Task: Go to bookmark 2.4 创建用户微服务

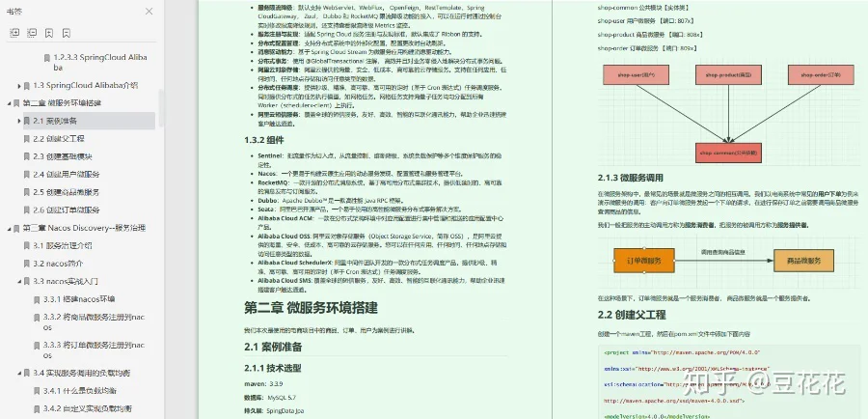Action: [x=66, y=174]
